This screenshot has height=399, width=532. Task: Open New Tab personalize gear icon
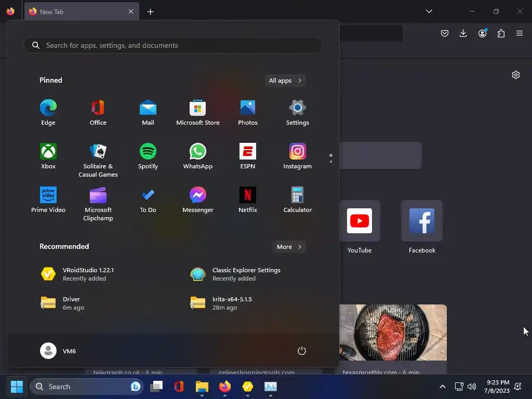[516, 75]
